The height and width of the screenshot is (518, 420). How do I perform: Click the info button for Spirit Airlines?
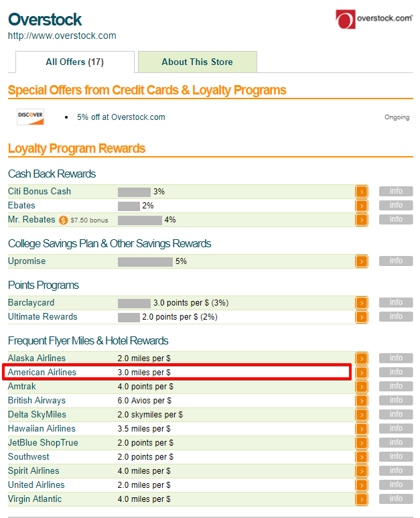coord(396,470)
